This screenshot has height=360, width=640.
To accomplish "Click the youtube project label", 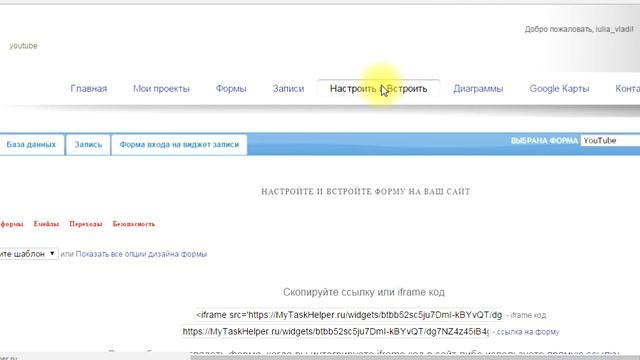I will point(24,46).
